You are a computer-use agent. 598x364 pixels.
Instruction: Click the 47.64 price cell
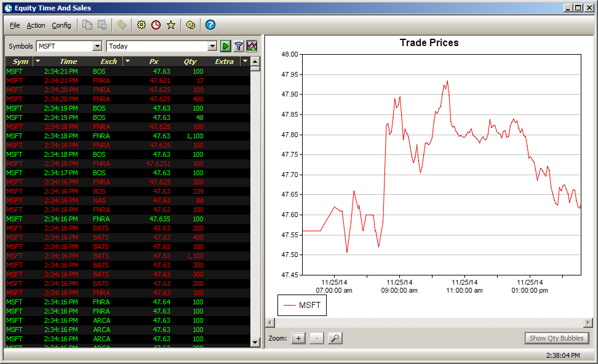[x=162, y=302]
